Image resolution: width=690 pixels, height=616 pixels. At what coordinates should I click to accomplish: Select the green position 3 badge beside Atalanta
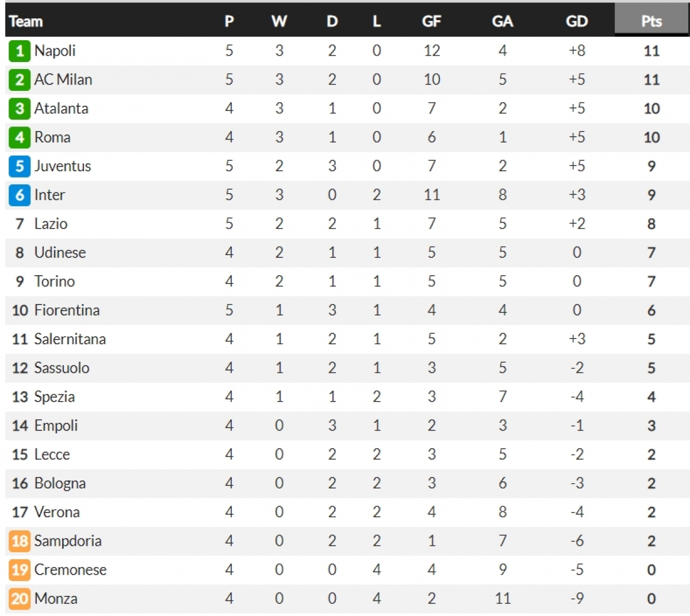click(x=20, y=109)
